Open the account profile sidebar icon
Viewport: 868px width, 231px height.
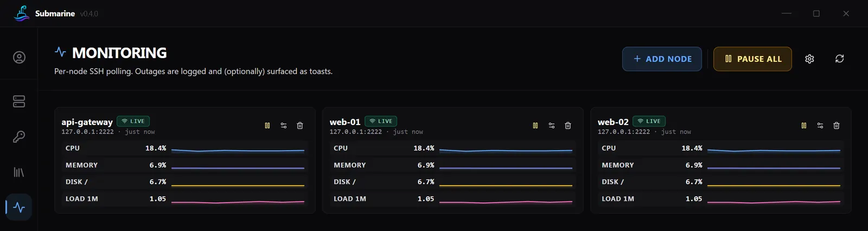(19, 58)
